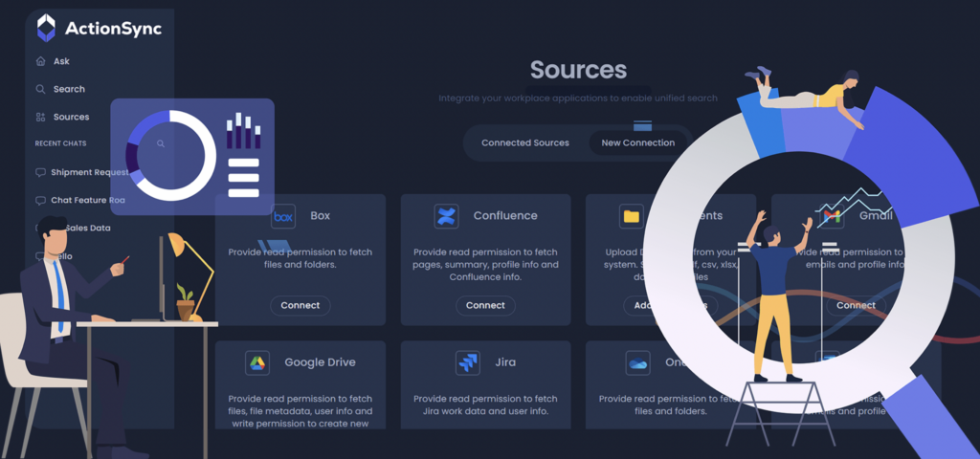Click the Box logo icon

[283, 216]
